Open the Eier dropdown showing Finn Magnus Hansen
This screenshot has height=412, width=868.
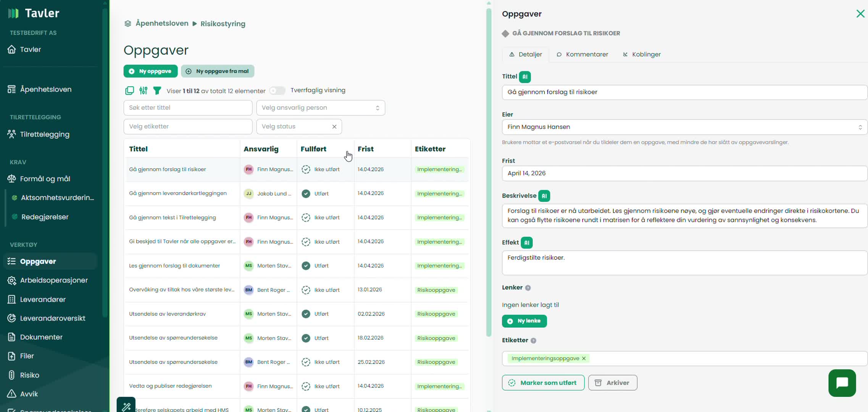point(684,127)
